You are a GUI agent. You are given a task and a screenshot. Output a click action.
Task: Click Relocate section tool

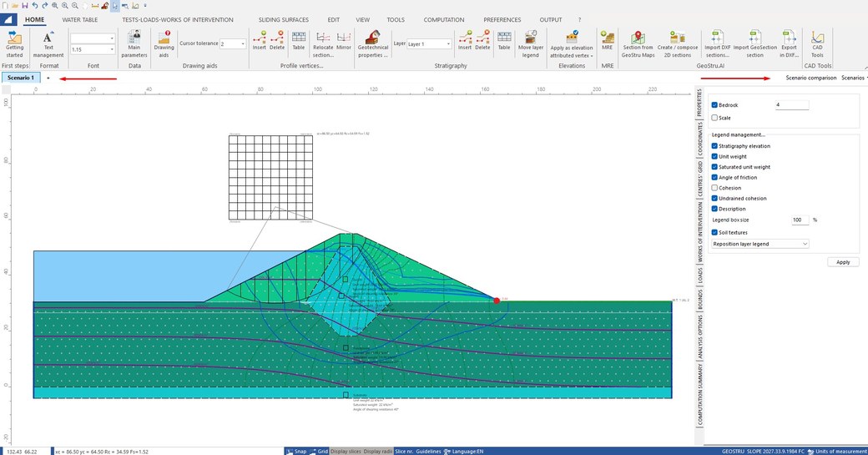click(x=323, y=44)
